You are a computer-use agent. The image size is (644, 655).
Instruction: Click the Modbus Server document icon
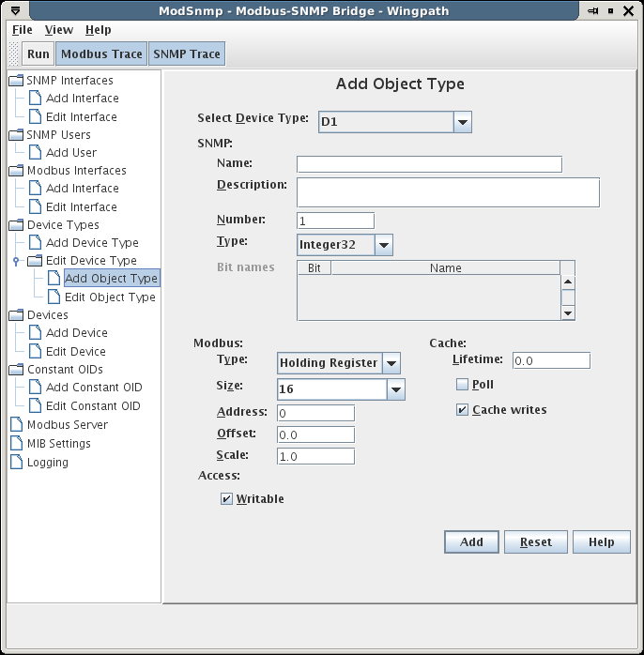click(x=16, y=424)
